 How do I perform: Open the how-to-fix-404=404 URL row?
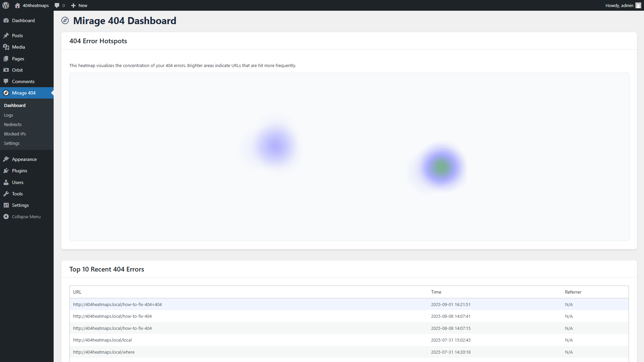coord(117,304)
